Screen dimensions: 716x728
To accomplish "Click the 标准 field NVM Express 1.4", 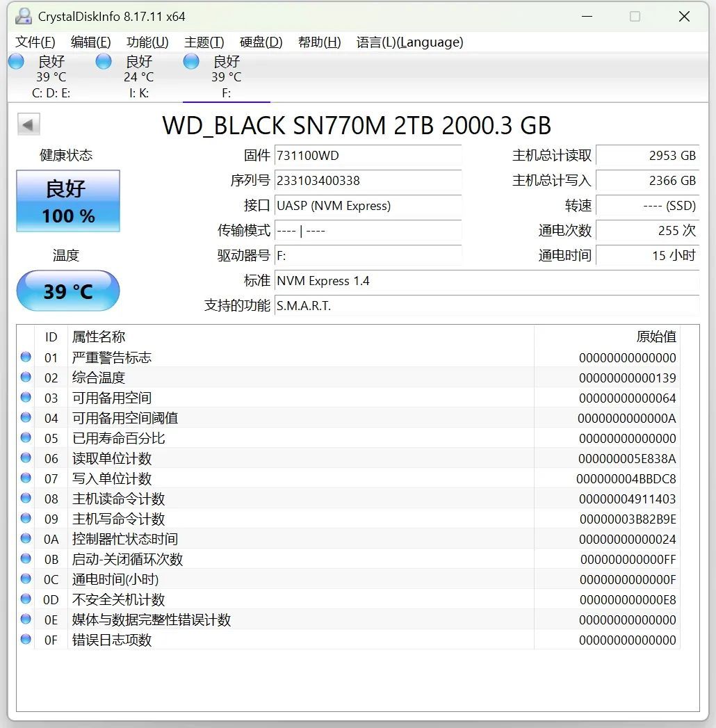I will point(487,280).
